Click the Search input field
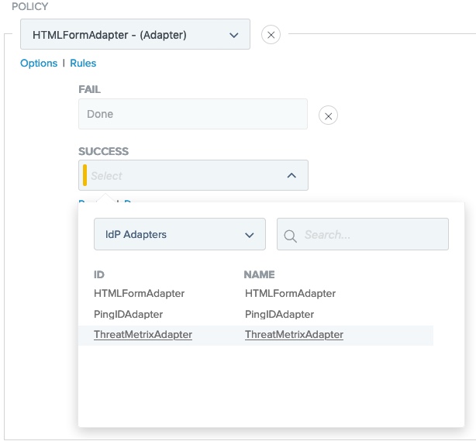476x448 pixels. 363,234
